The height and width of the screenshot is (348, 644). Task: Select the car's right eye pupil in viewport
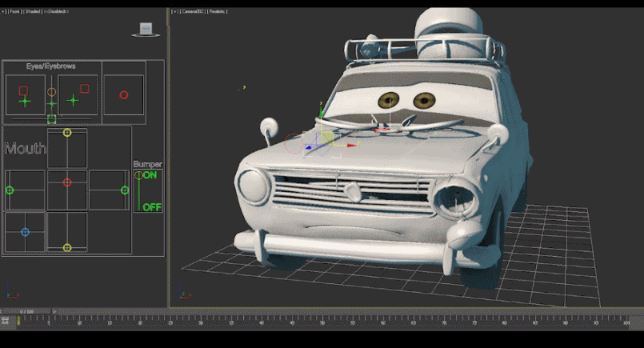tap(424, 100)
